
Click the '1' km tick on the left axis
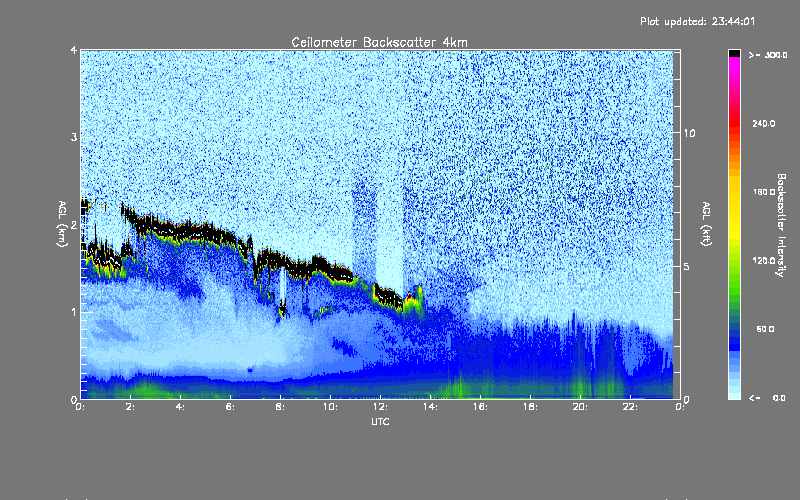pyautogui.click(x=74, y=312)
